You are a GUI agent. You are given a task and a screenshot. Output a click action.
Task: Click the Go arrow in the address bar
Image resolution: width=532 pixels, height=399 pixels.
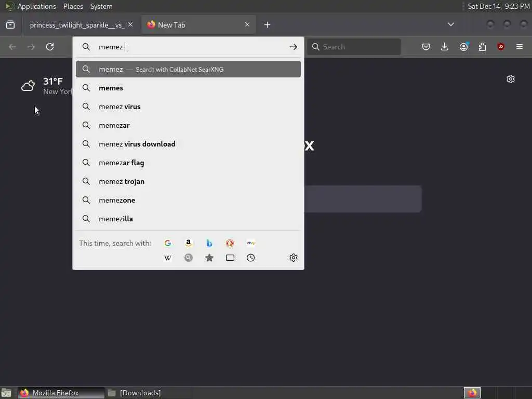[x=294, y=47]
